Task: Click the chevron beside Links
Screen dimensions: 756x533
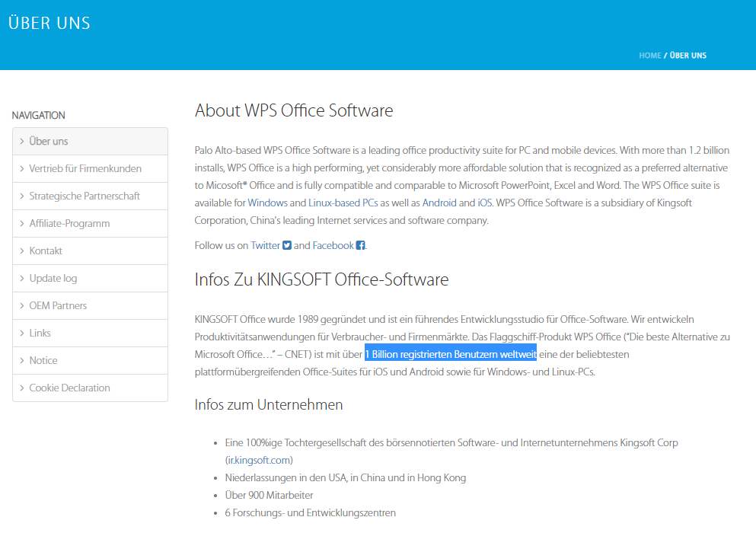Action: click(22, 333)
